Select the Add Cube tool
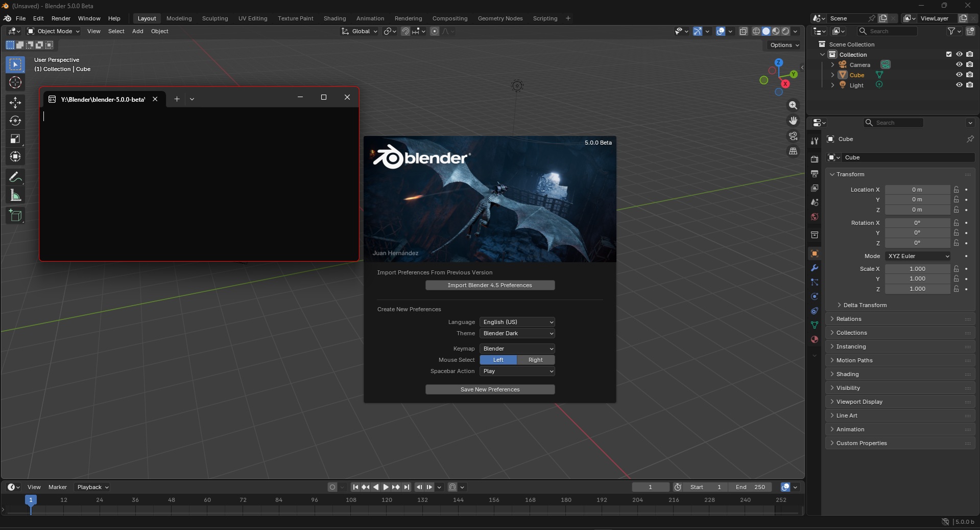 coord(15,216)
